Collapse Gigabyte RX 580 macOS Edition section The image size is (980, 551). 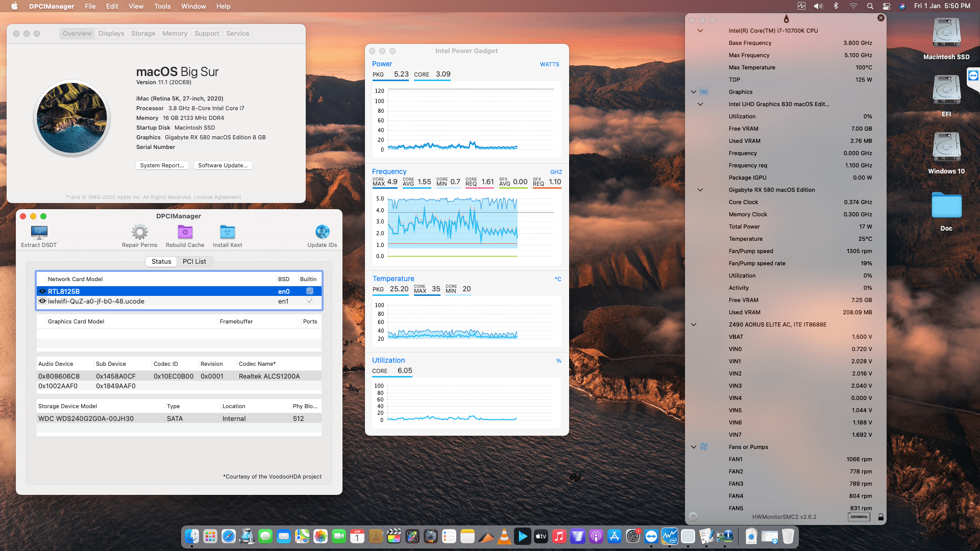click(700, 190)
